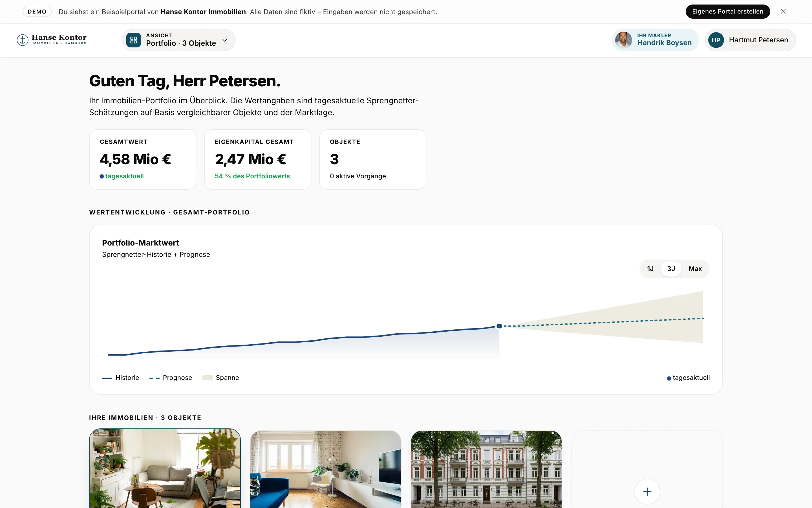The image size is (812, 508).
Task: Click Sprengnetter-Historie + Prognose subtitle
Action: (x=156, y=254)
